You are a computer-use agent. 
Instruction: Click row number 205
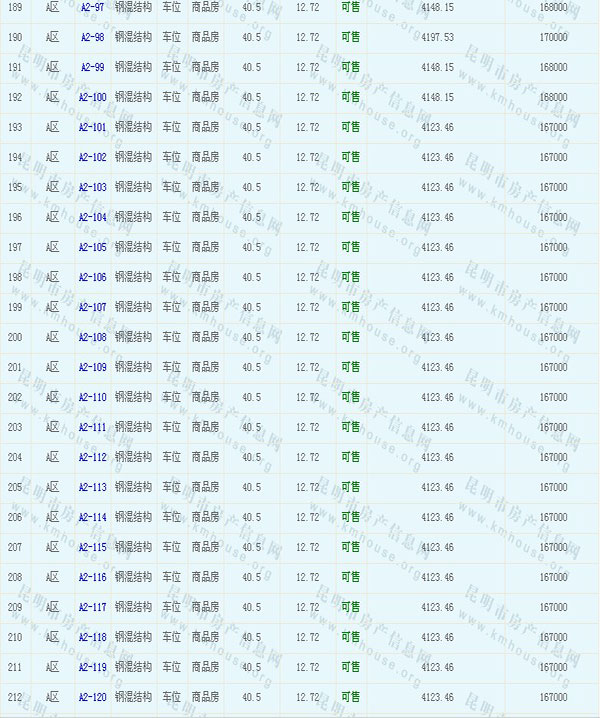point(15,487)
